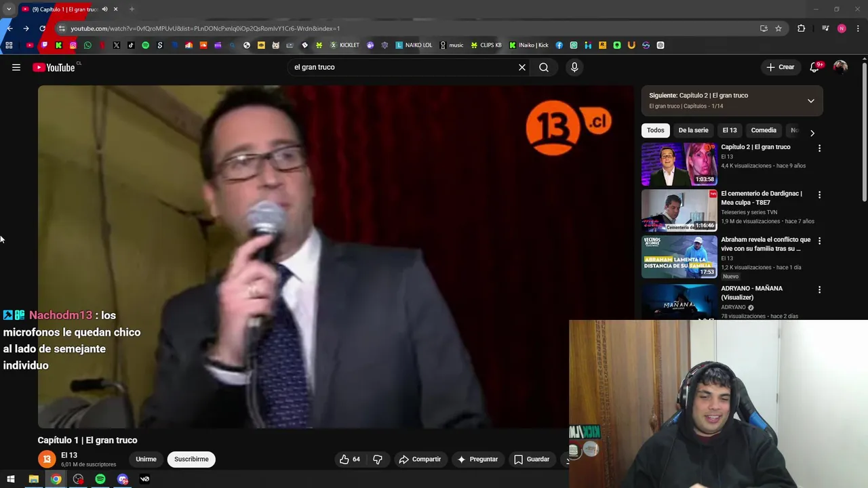The height and width of the screenshot is (488, 868).
Task: Expand the playlist panel 'Siguiente: Capítulo 2' chevron
Action: tap(811, 101)
